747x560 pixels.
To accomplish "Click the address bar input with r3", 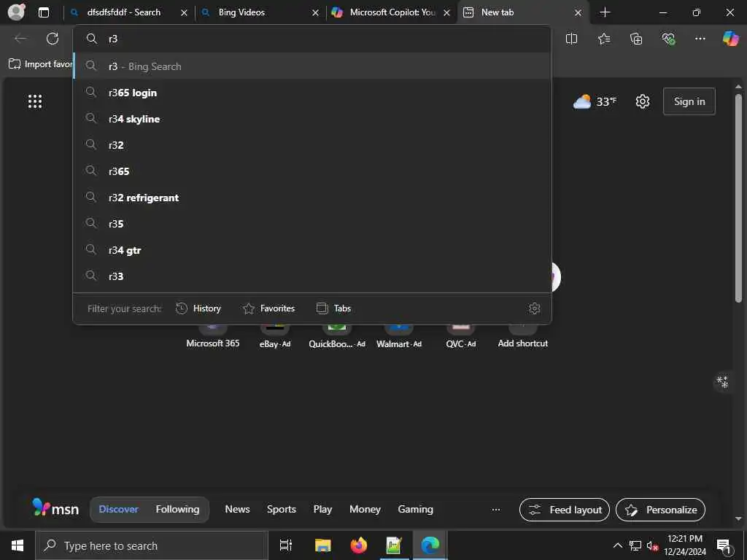I will point(312,39).
